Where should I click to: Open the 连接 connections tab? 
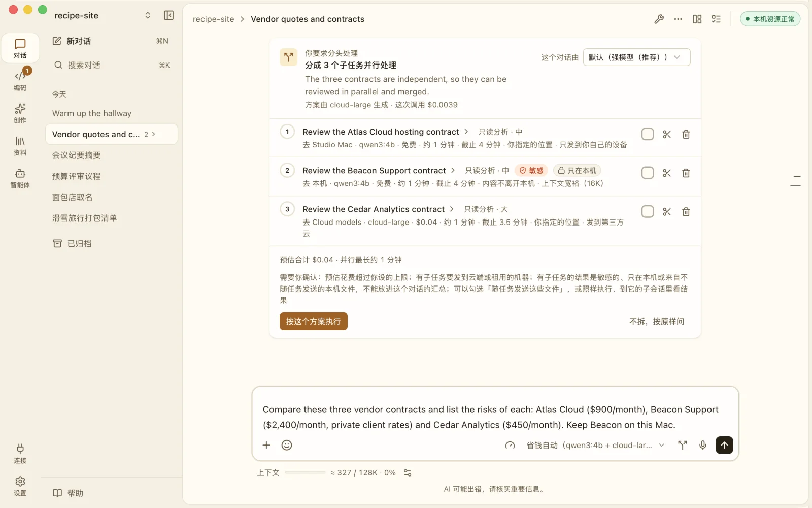pyautogui.click(x=20, y=454)
